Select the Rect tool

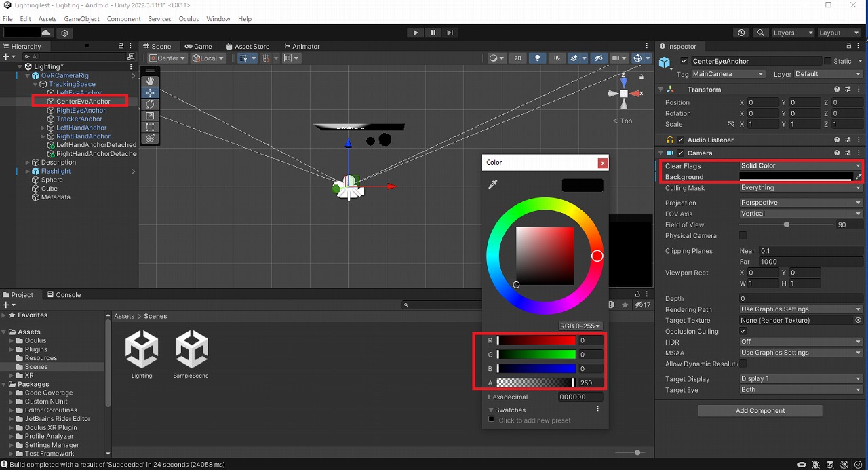tap(150, 127)
